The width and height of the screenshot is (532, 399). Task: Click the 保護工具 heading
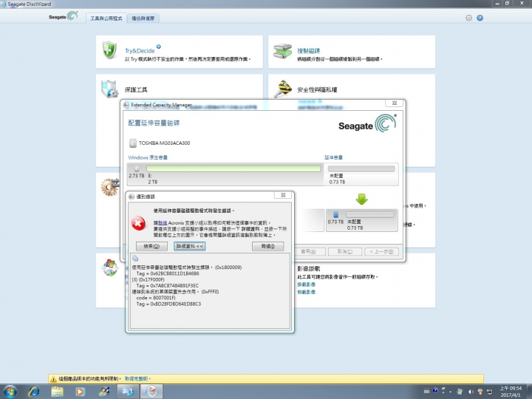(136, 89)
